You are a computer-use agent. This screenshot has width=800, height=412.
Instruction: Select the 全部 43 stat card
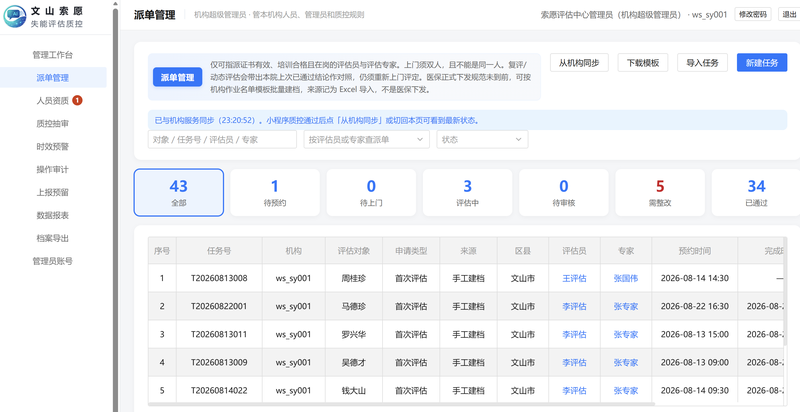(x=179, y=193)
